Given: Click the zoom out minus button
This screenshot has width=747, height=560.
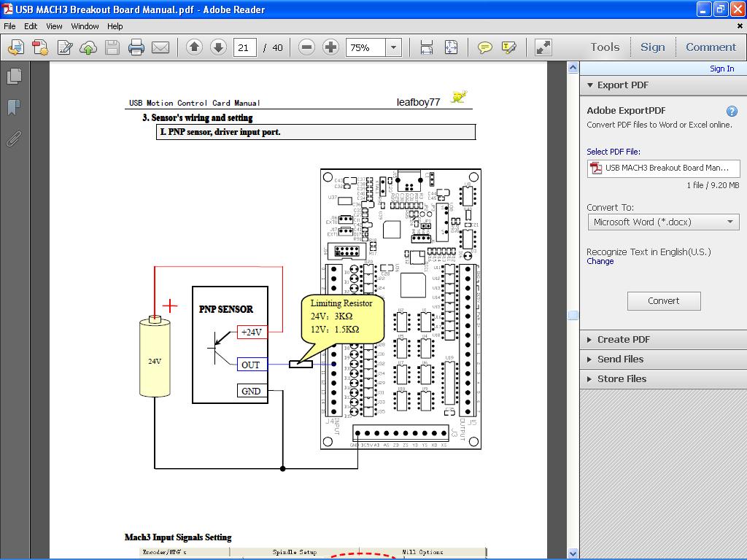Looking at the screenshot, I should coord(307,47).
